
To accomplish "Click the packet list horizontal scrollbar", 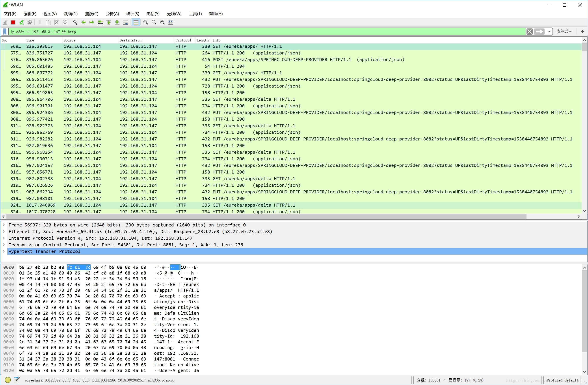I will pyautogui.click(x=266, y=217).
